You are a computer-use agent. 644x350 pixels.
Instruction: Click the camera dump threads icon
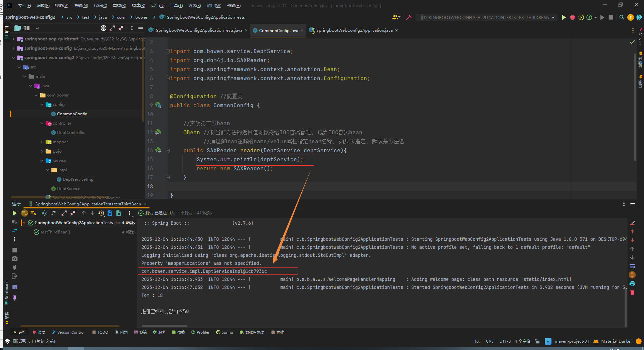(15, 259)
